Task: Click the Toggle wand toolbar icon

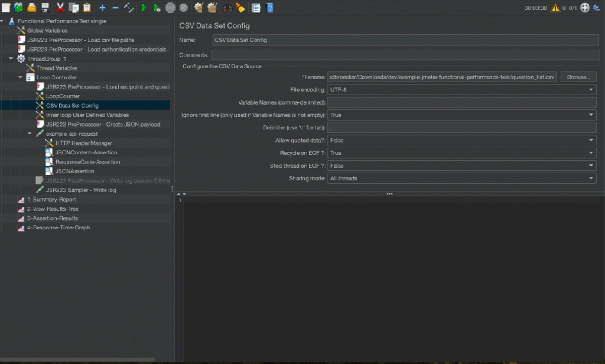Action: coord(129,8)
